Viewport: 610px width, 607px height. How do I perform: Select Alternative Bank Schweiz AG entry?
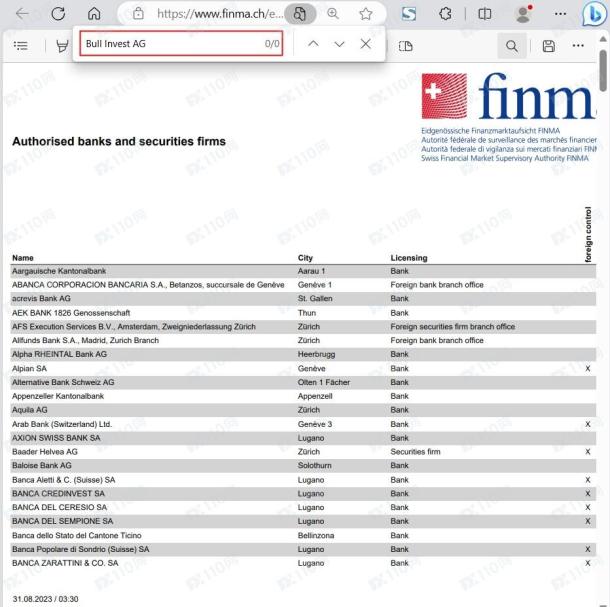point(63,382)
